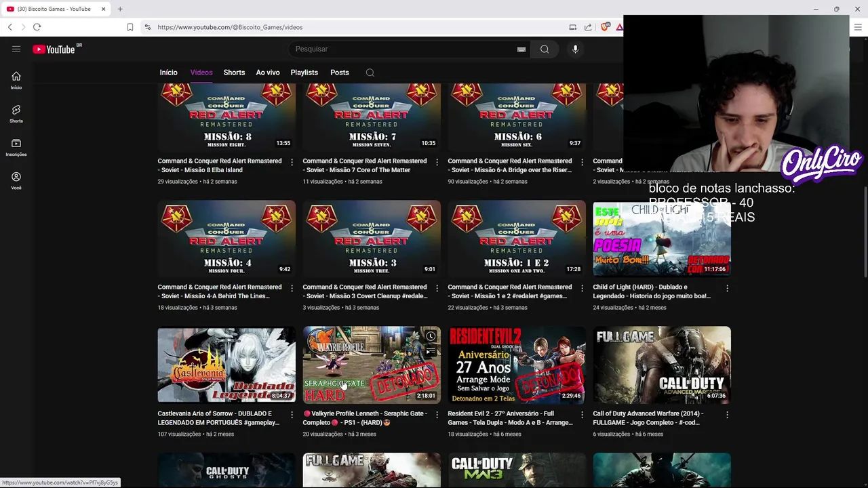Open options menu for Valkyrie Profile Lenneth video
The width and height of the screenshot is (868, 488).
[x=437, y=414]
